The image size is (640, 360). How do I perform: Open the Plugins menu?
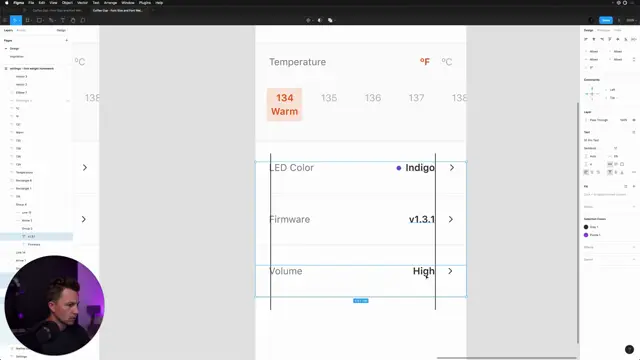point(144,3)
